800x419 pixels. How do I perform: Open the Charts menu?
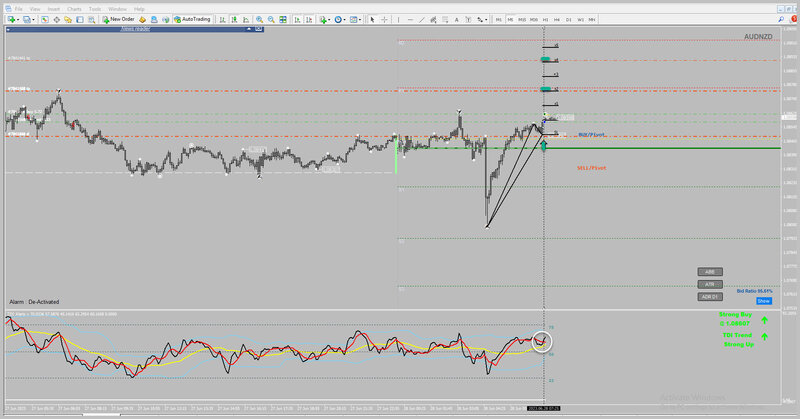74,8
